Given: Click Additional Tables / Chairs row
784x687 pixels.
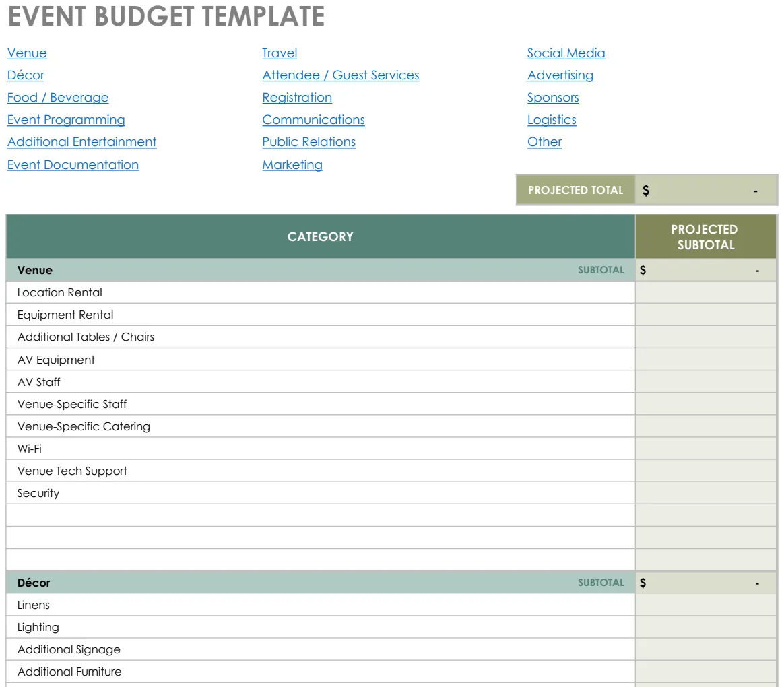Looking at the screenshot, I should point(321,337).
